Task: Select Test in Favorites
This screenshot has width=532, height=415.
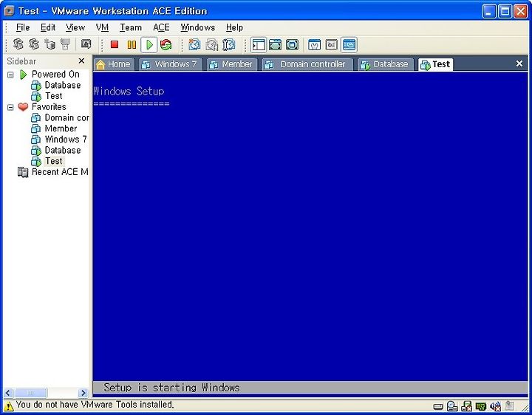Action: [47, 162]
